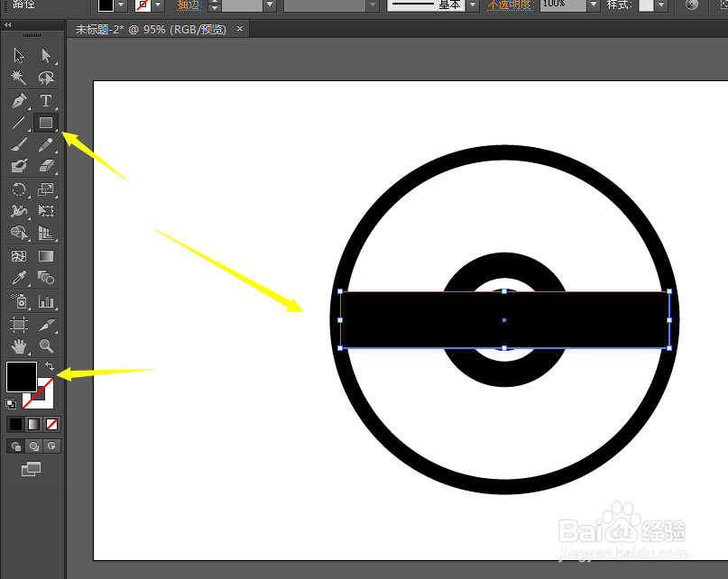728x579 pixels.
Task: Select the Zoom tool
Action: point(46,346)
